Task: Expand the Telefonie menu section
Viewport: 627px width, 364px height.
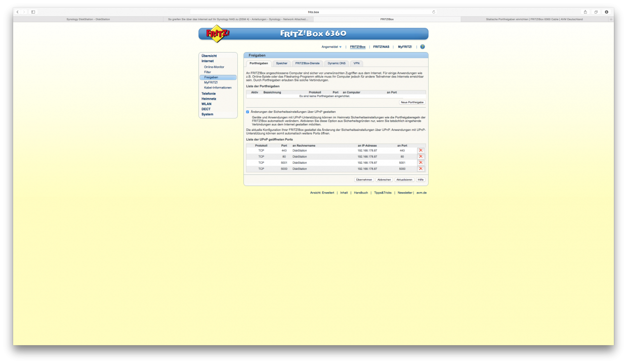Action: (x=208, y=94)
